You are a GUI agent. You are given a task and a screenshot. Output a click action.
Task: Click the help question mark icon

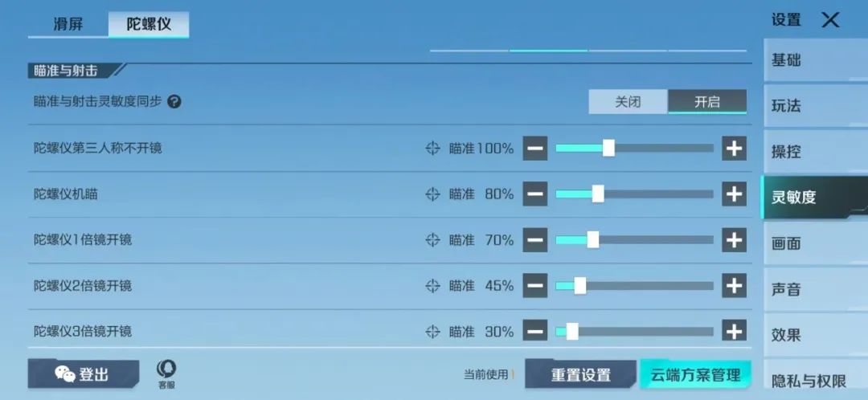(174, 102)
